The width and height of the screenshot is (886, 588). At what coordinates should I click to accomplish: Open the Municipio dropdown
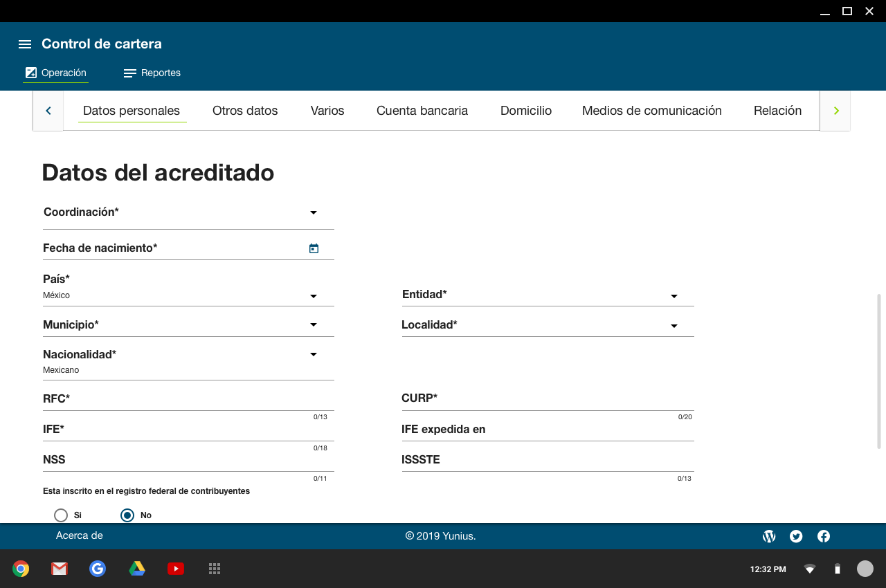pyautogui.click(x=313, y=325)
